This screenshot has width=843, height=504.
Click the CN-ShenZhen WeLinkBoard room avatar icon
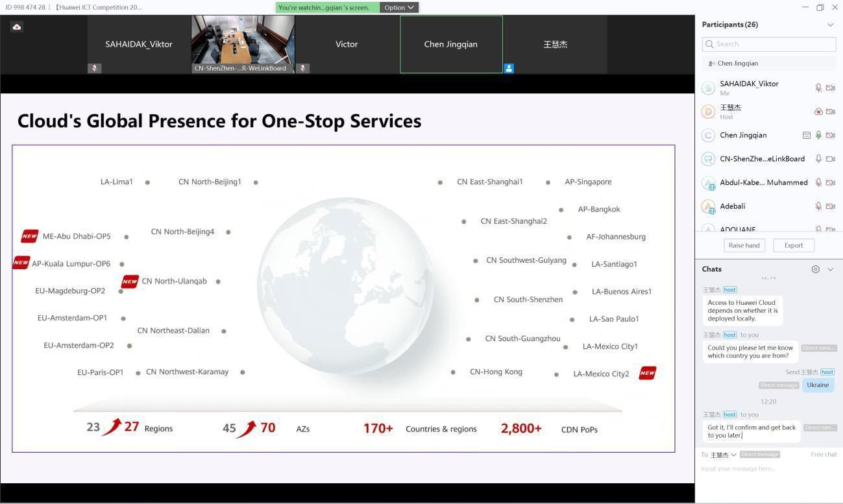(709, 159)
